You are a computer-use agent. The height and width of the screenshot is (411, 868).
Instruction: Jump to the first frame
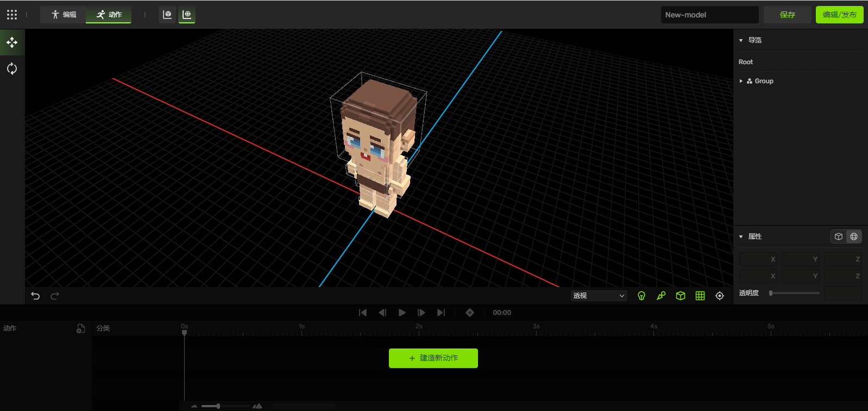point(363,313)
